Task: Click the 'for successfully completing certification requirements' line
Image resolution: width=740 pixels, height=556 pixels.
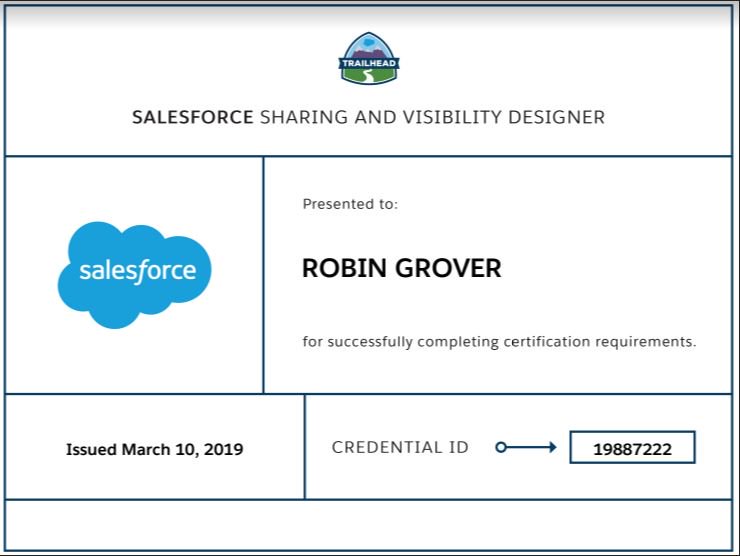Action: click(x=499, y=341)
